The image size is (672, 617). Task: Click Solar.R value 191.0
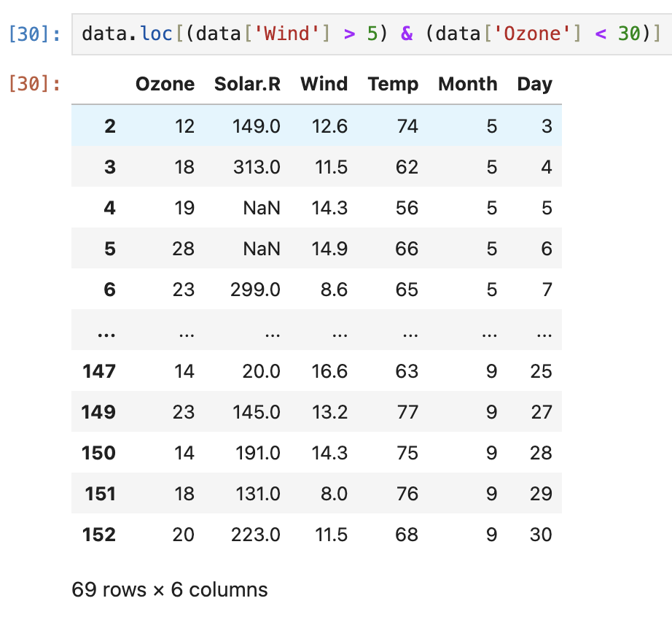click(258, 453)
